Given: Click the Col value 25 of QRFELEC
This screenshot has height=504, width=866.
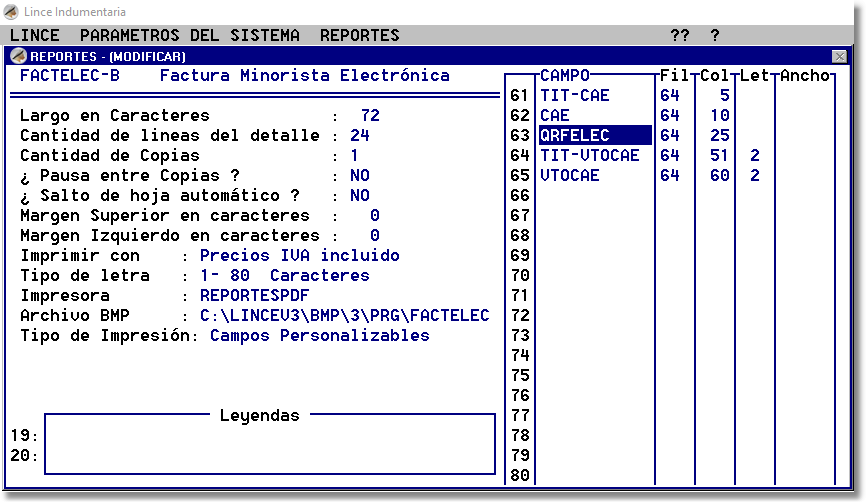Looking at the screenshot, I should (720, 135).
